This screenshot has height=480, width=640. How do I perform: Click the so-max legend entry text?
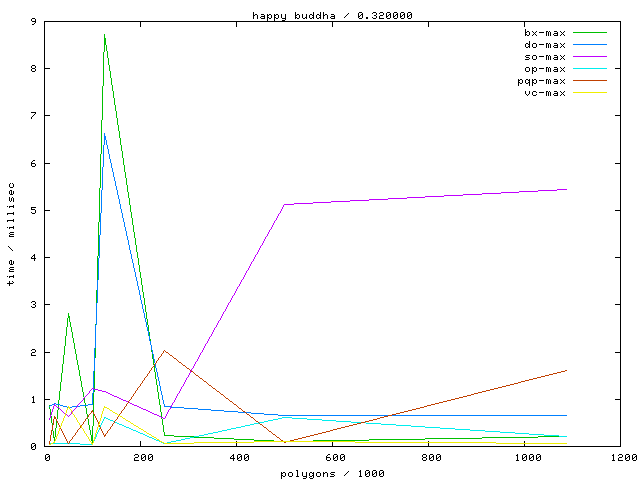coord(545,57)
